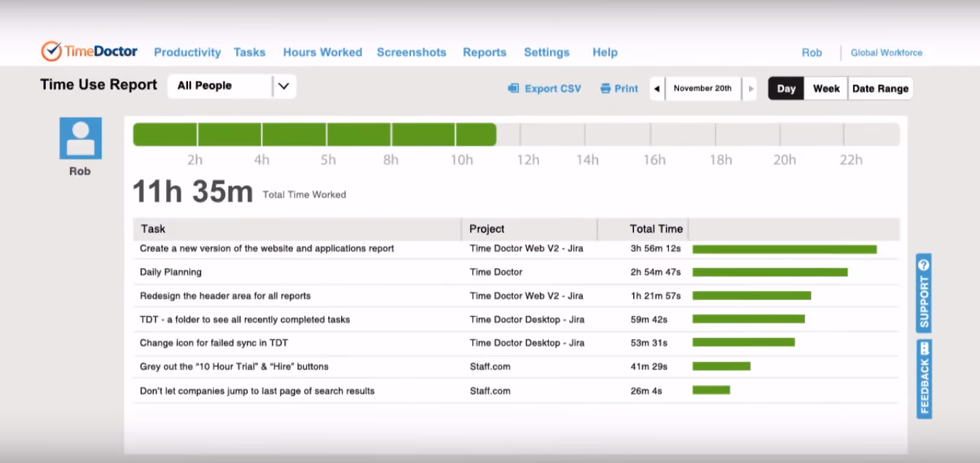The width and height of the screenshot is (980, 463).
Task: Click the 'Time Doctor' project in Daily Planning row
Action: [496, 272]
